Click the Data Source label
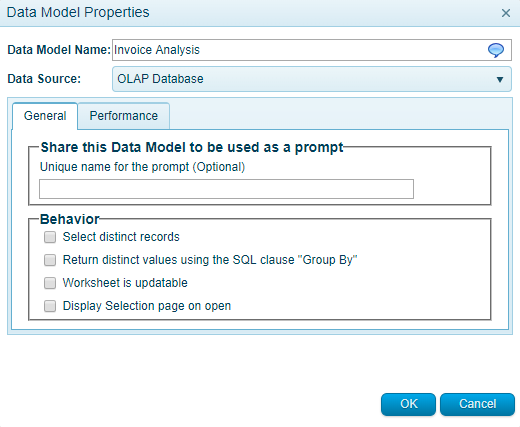This screenshot has height=427, width=520. (44, 79)
